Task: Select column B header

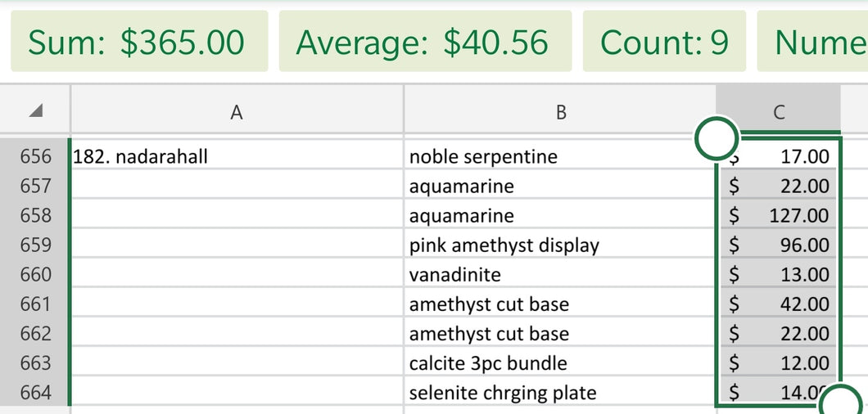Action: [559, 110]
